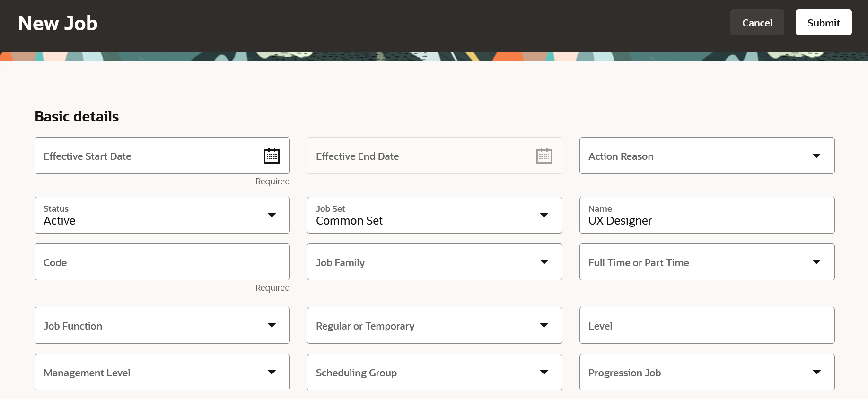This screenshot has height=399, width=868.
Task: Click the Required hint under Code
Action: click(272, 287)
